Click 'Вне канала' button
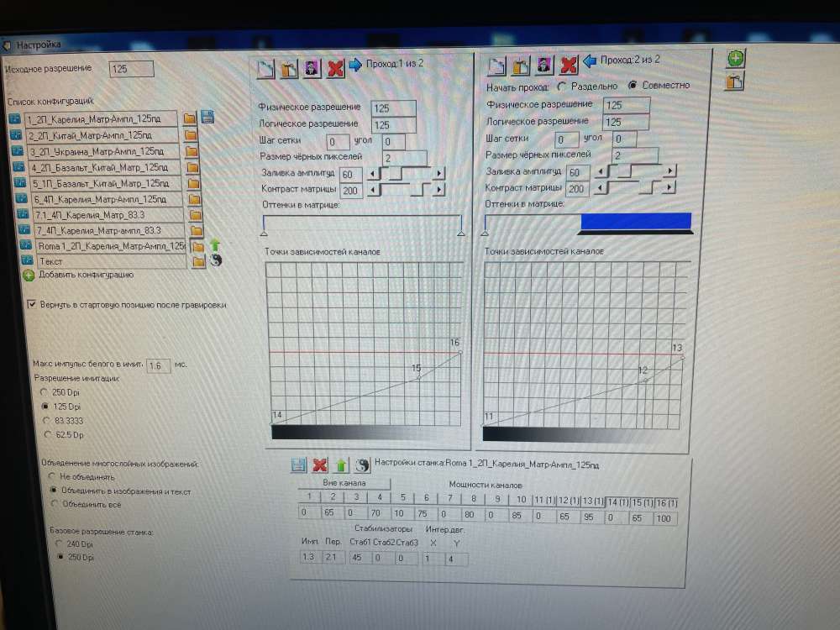 click(344, 484)
